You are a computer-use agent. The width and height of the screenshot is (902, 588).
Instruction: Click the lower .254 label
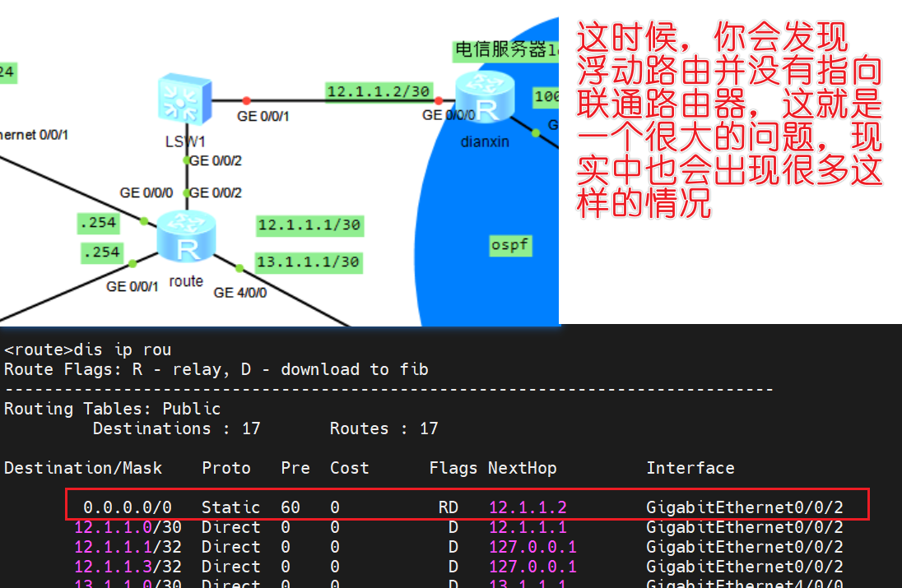100,252
